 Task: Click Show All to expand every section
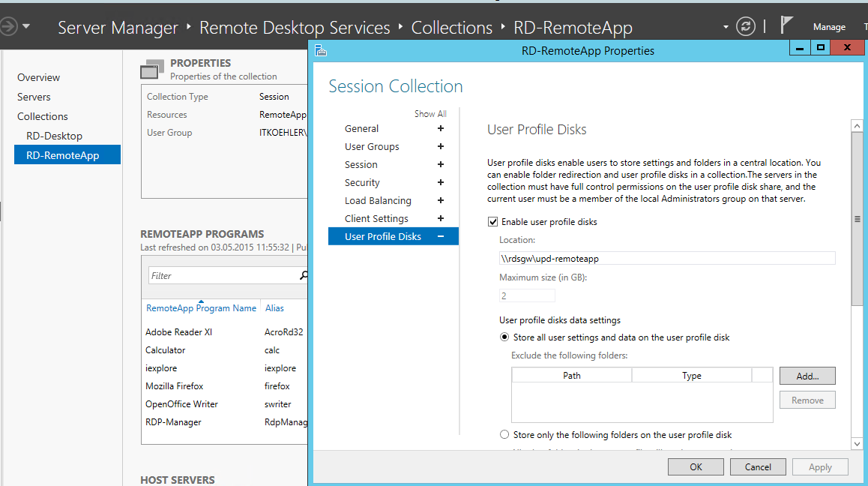pyautogui.click(x=430, y=113)
